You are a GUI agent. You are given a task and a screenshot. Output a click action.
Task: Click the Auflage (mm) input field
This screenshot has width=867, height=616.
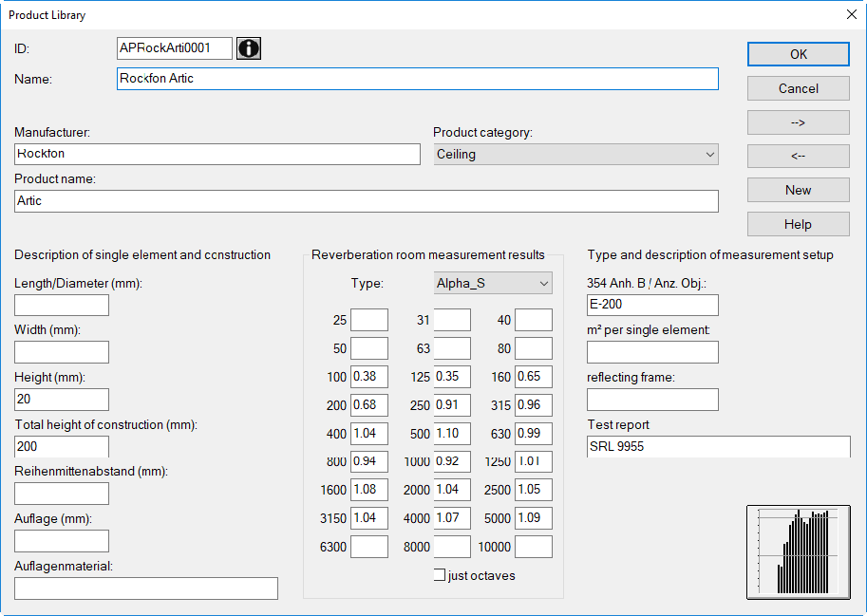tap(62, 541)
